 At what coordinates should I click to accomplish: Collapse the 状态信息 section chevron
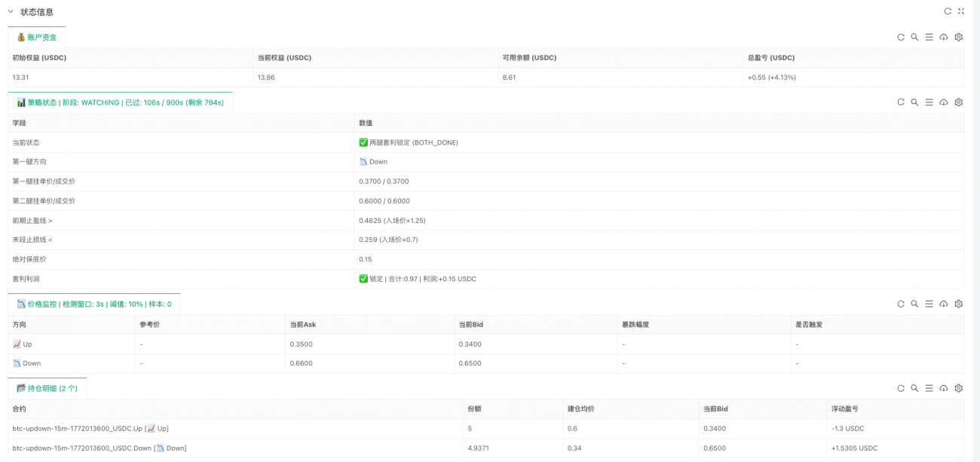[x=11, y=12]
